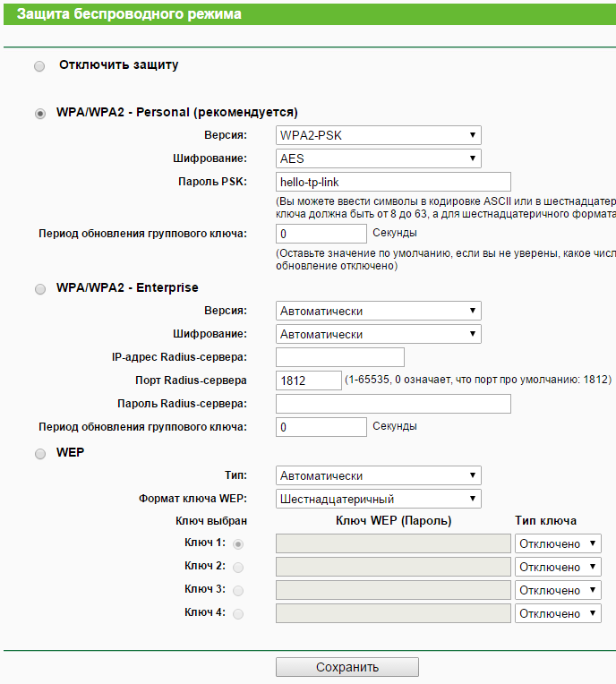Click the 'IP-адрес Radius-сервера' input field

[x=339, y=357]
